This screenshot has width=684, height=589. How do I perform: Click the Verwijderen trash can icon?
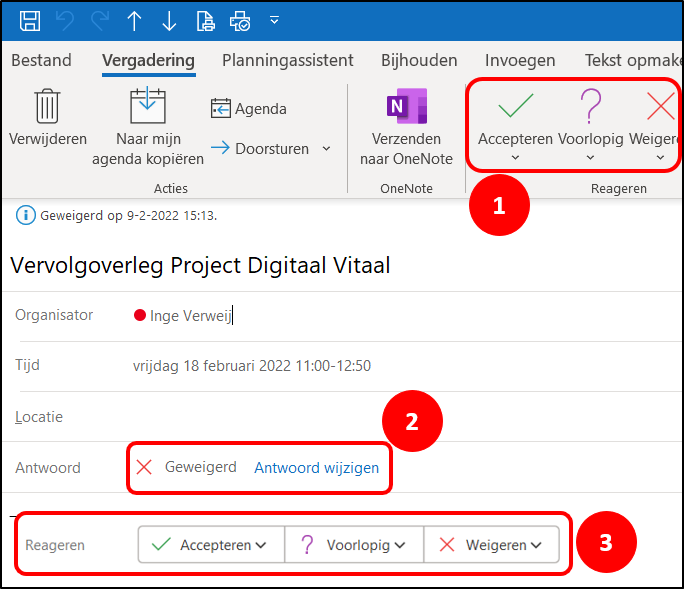coord(48,106)
